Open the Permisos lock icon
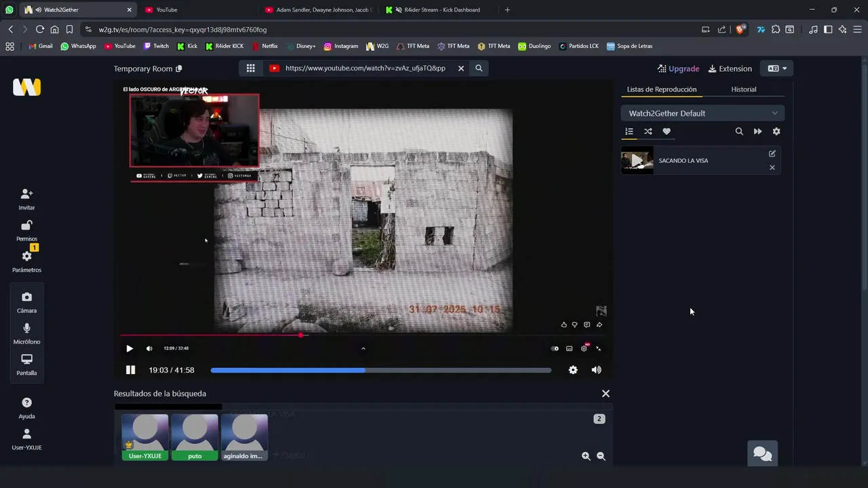The image size is (868, 488). pyautogui.click(x=26, y=230)
